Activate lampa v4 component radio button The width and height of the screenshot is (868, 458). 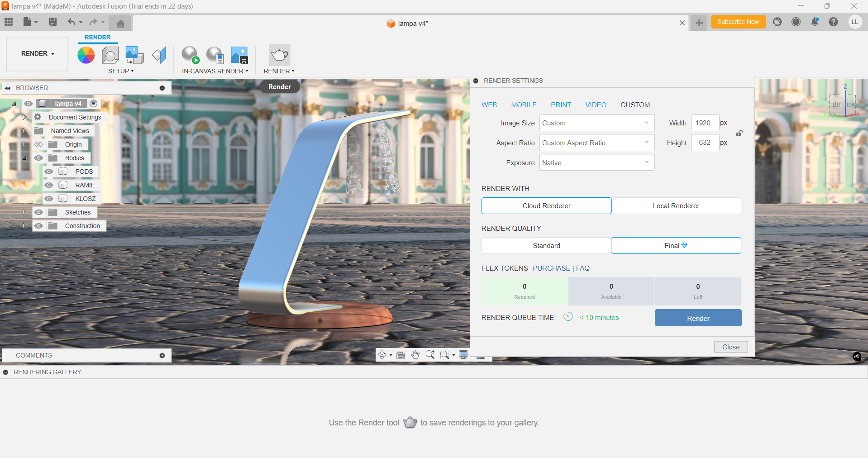94,103
